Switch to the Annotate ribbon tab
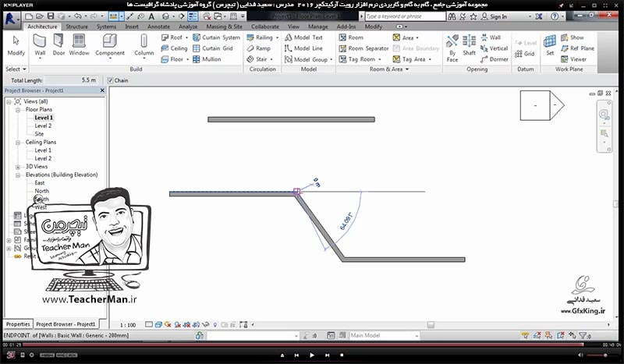This screenshot has height=364, width=624. (158, 27)
